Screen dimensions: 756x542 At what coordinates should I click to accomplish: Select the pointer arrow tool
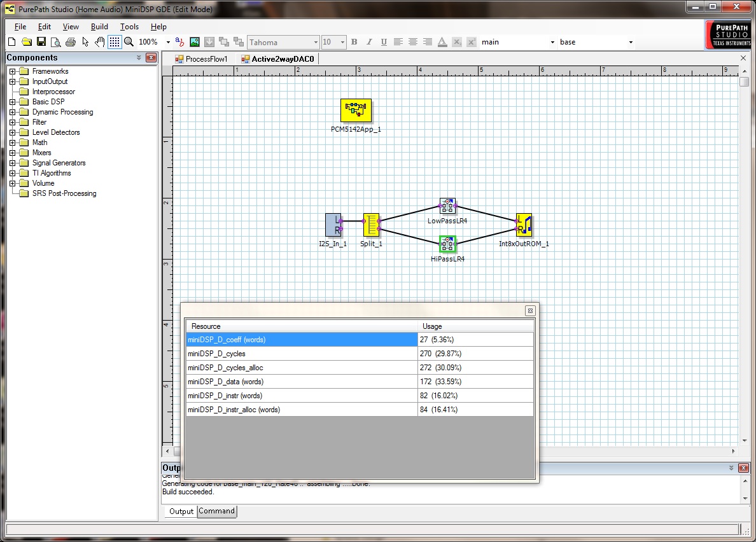pyautogui.click(x=85, y=42)
